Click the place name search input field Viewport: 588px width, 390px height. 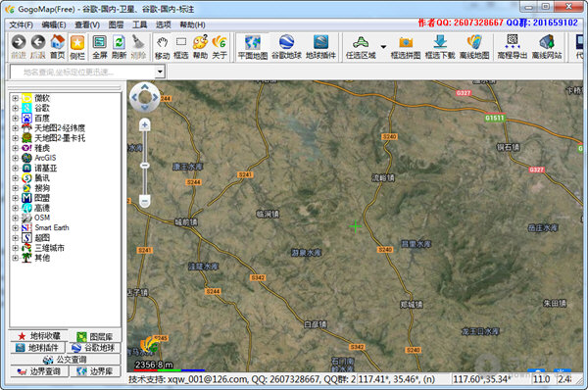(83, 72)
